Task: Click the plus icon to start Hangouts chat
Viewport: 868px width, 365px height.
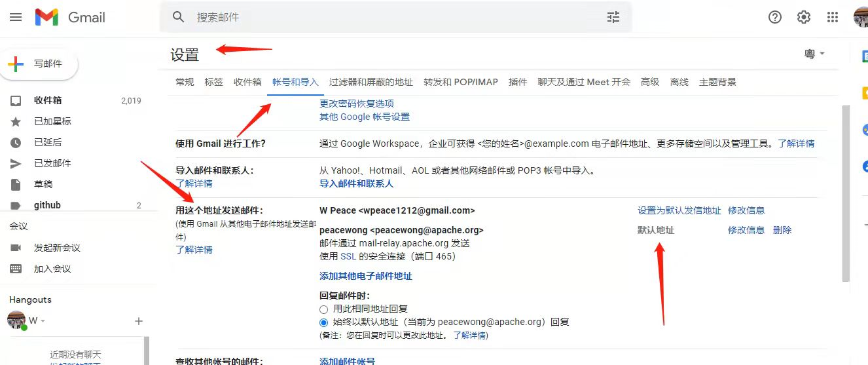Action: (138, 321)
